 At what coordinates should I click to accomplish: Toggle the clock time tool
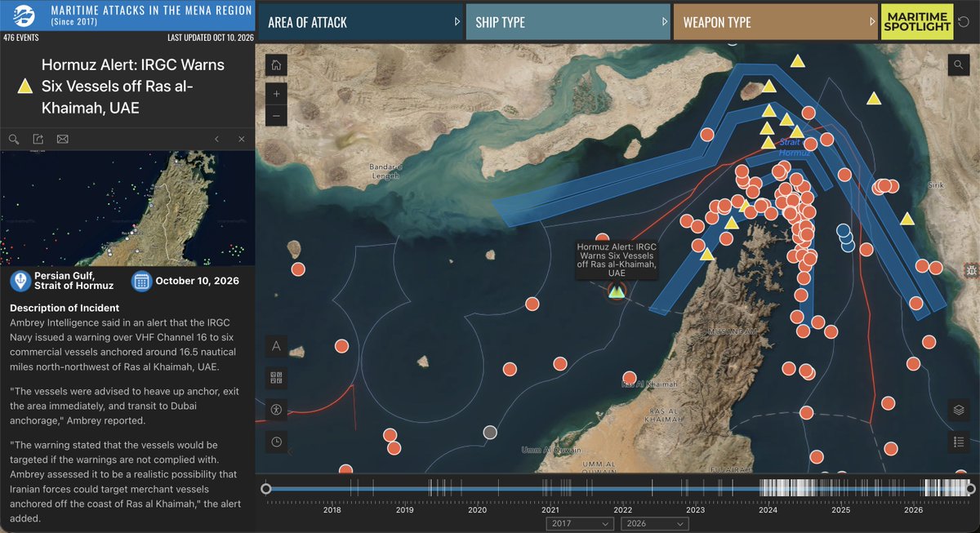(x=276, y=442)
